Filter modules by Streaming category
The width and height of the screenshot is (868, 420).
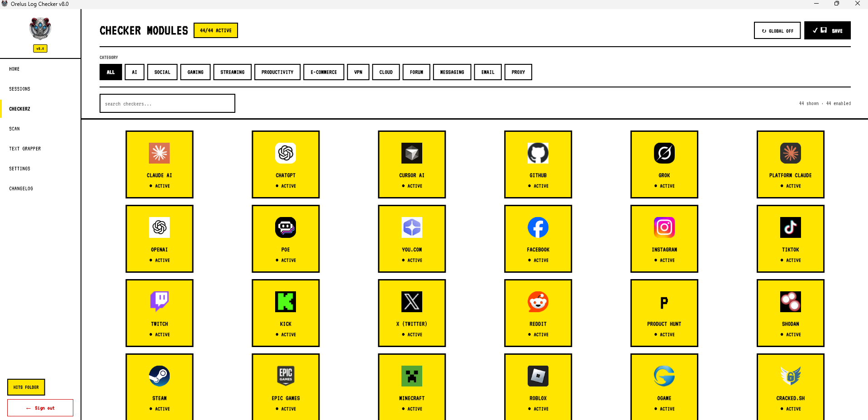pos(233,72)
